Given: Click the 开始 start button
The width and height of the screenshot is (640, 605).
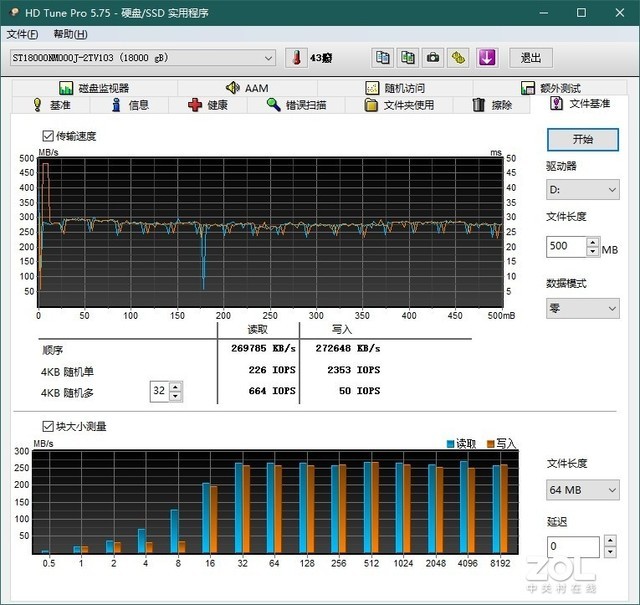Looking at the screenshot, I should coord(583,139).
